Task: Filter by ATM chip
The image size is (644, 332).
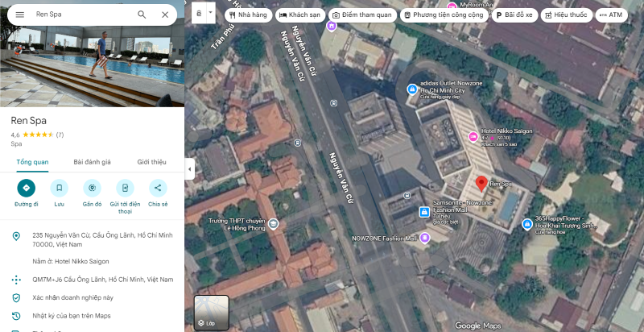Action: click(611, 15)
